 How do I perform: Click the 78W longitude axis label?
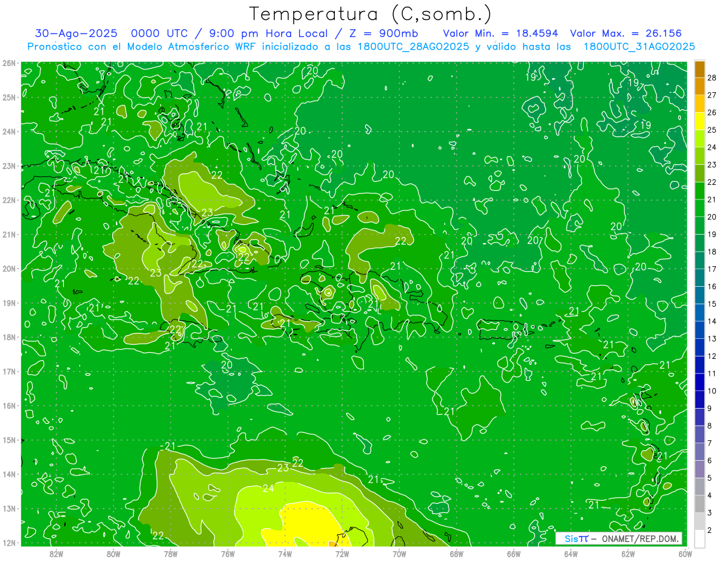(170, 554)
